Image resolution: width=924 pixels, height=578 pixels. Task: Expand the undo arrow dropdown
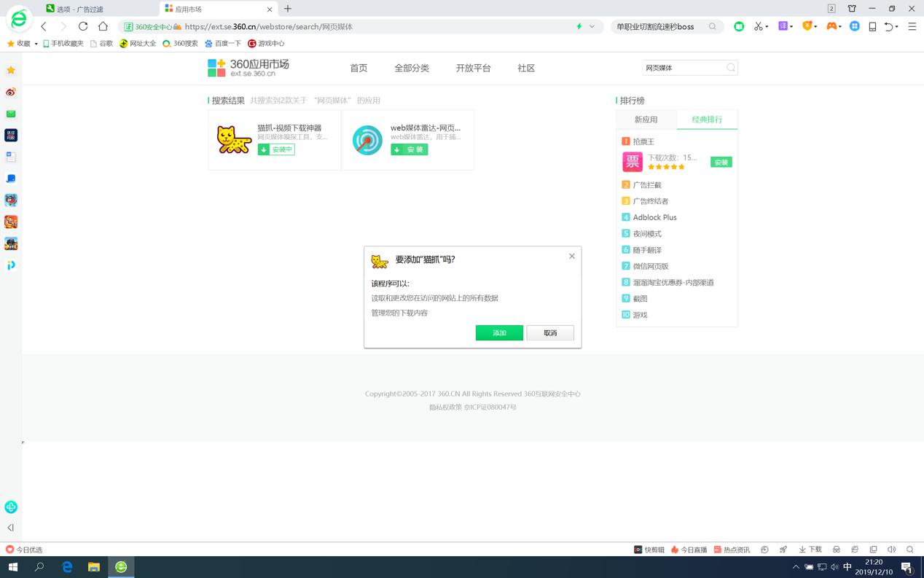point(897,27)
